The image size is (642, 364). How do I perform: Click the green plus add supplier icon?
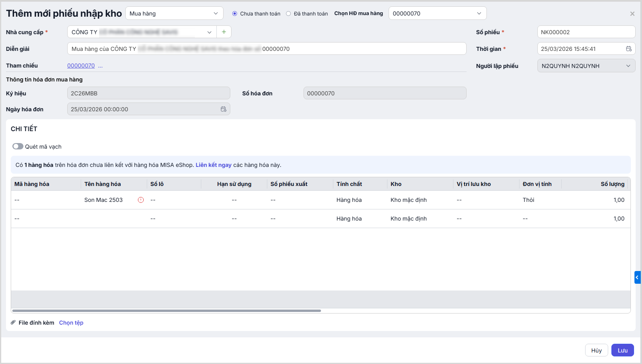(x=224, y=32)
